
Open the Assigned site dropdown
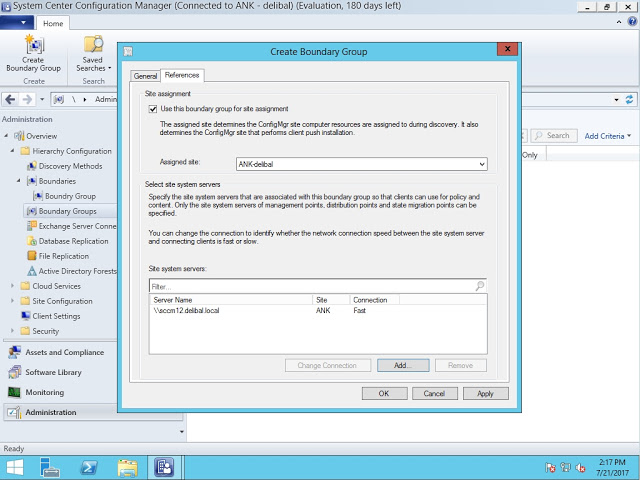tap(481, 164)
